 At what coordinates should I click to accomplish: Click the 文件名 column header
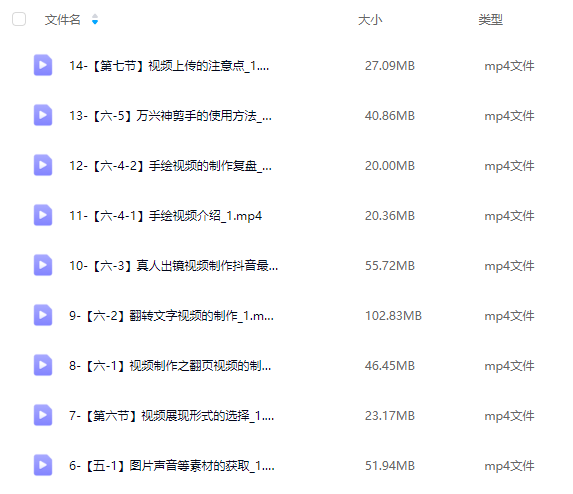tap(62, 19)
